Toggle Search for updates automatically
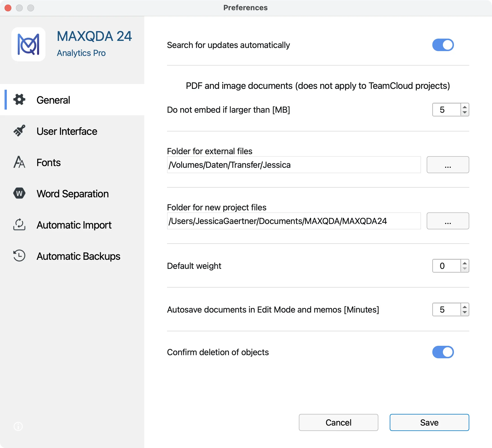Viewport: 492px width, 448px height. (x=443, y=45)
